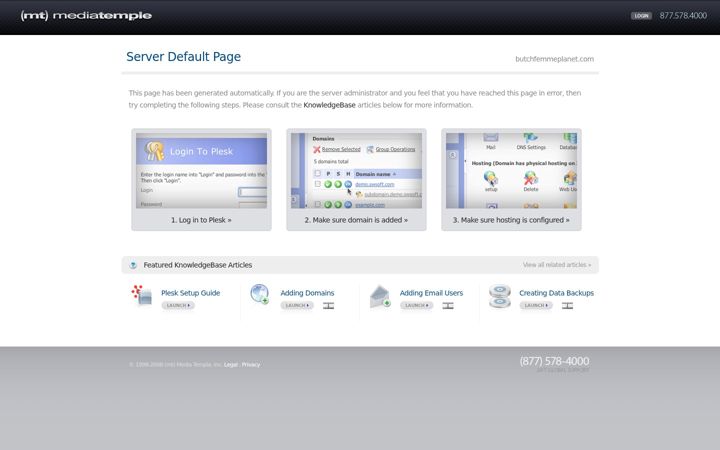Image resolution: width=720 pixels, height=450 pixels.
Task: Open the LOGIN button in header
Action: pos(641,16)
